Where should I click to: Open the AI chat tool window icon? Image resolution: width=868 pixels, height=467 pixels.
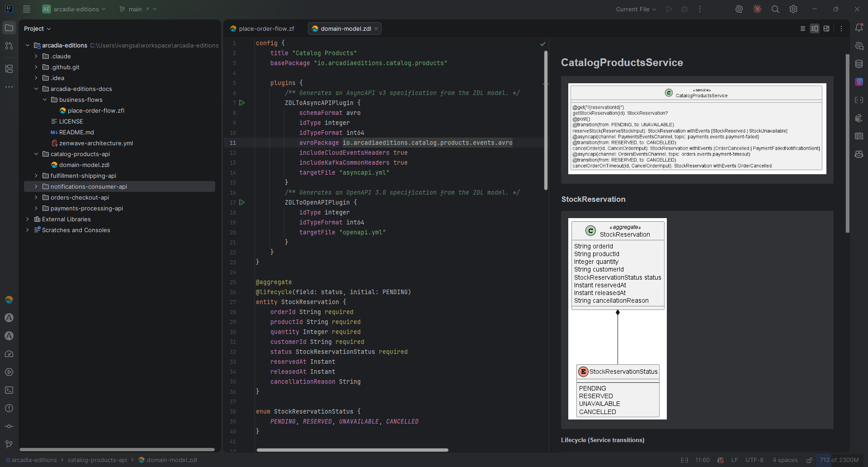point(859,46)
